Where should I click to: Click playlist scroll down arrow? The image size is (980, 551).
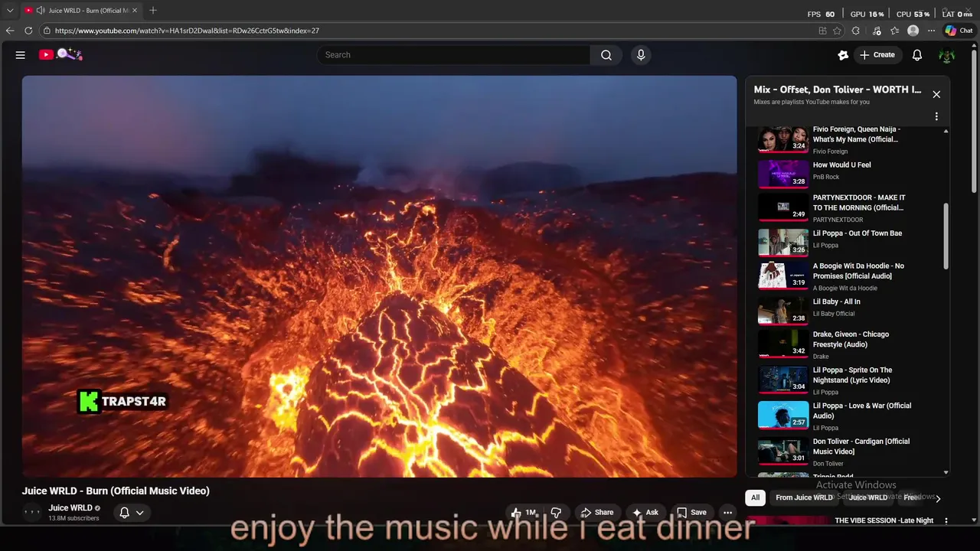(946, 473)
